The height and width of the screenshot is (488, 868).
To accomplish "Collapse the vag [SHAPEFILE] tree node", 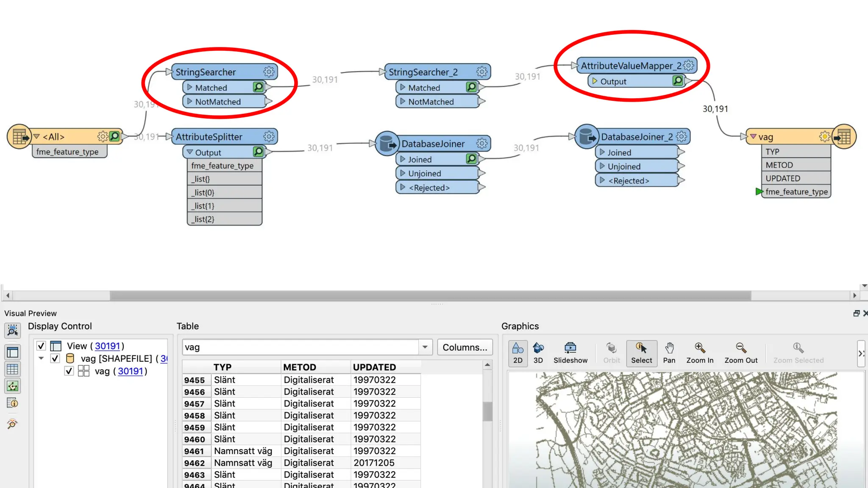I will 41,358.
